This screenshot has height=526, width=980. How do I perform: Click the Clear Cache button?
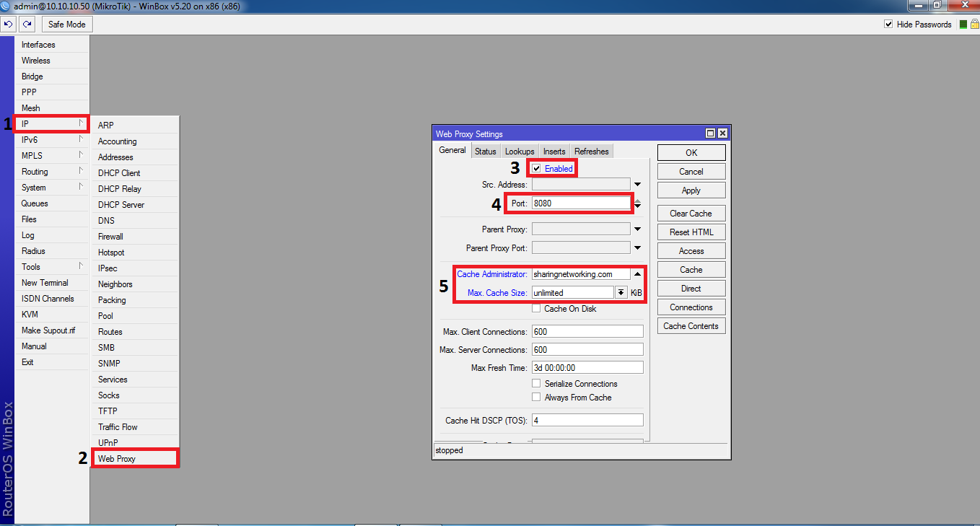coord(691,213)
